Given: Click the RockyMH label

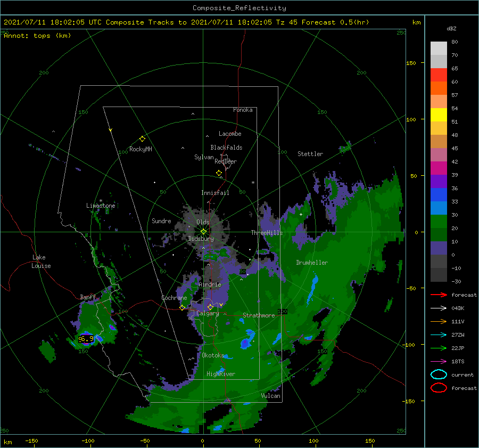Looking at the screenshot, I should (141, 149).
